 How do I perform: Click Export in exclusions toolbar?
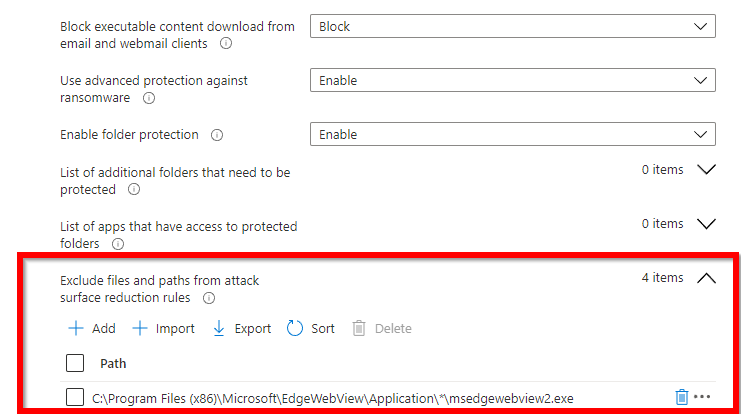(242, 328)
